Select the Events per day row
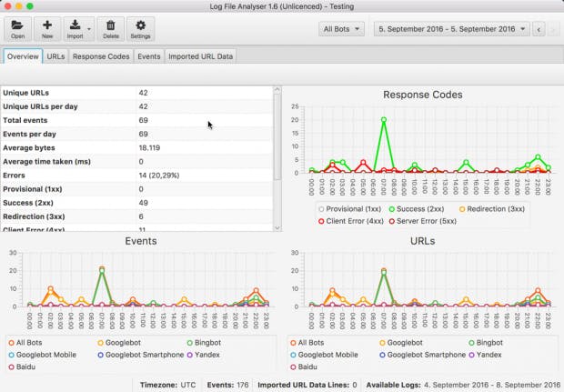 click(136, 134)
